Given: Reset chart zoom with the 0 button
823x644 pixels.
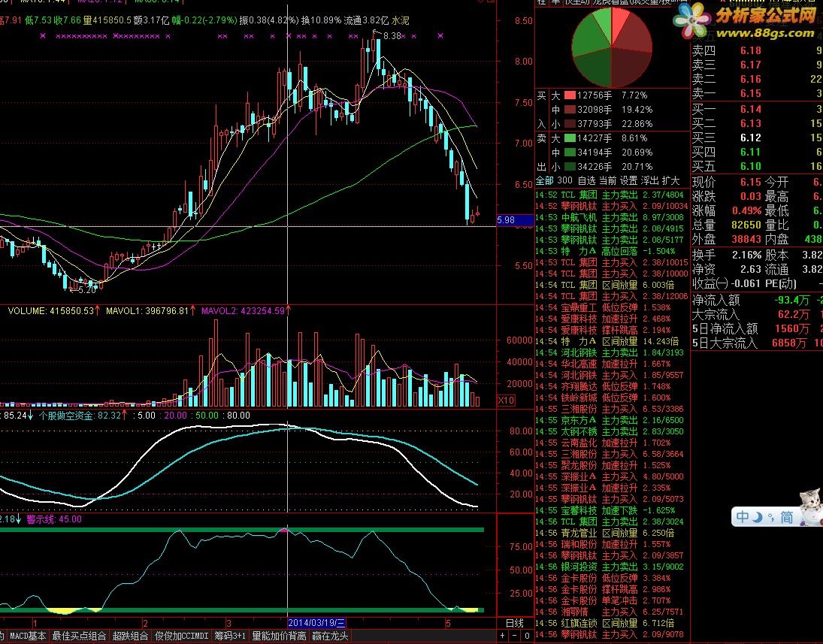Looking at the screenshot, I should pos(527,636).
